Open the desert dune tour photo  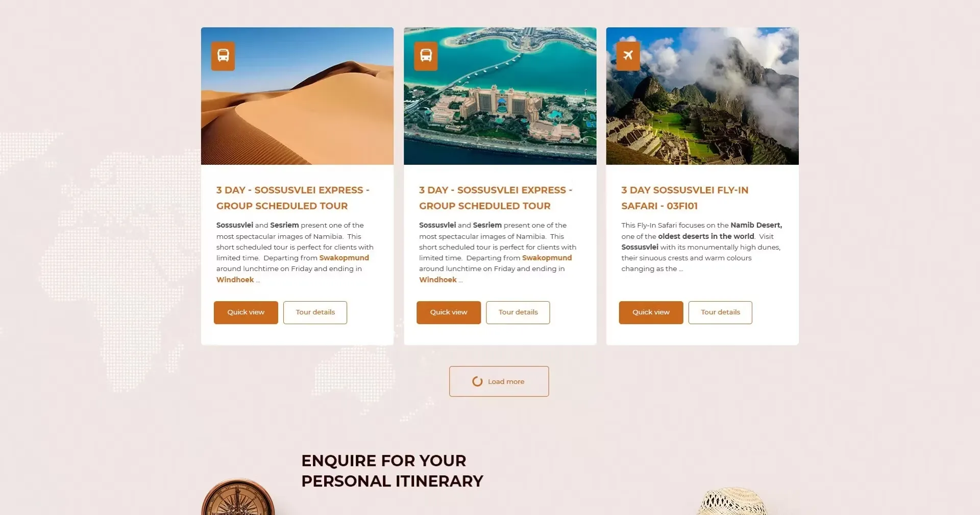[297, 96]
